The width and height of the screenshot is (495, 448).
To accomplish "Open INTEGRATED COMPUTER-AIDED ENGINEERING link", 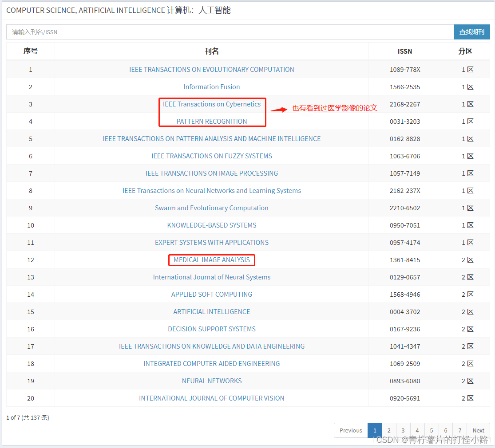I will coord(211,364).
